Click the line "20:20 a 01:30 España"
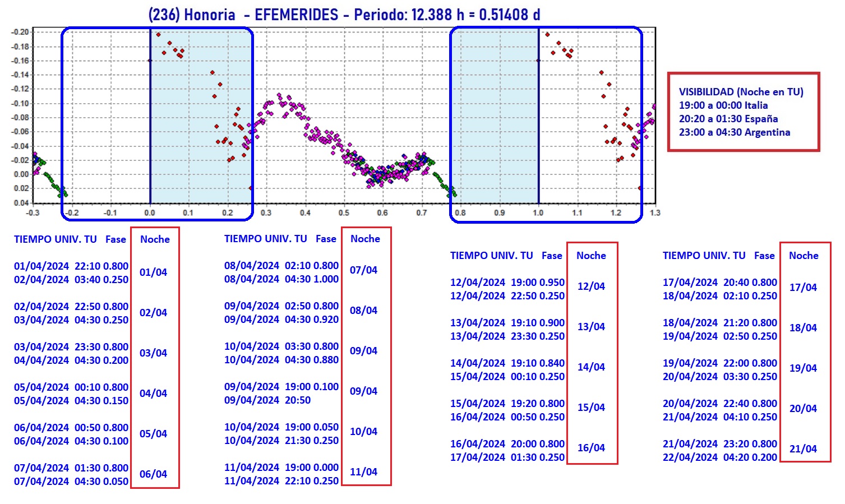Image resolution: width=845 pixels, height=504 pixels. [x=728, y=119]
